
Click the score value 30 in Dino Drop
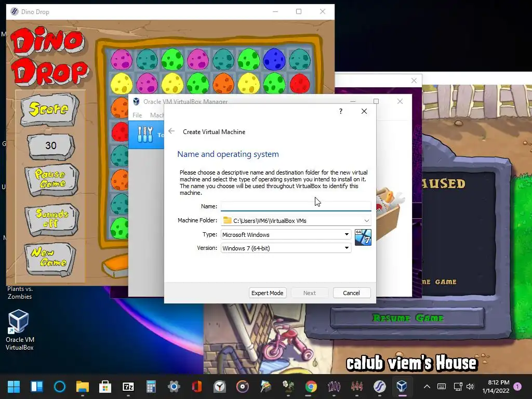pos(51,146)
